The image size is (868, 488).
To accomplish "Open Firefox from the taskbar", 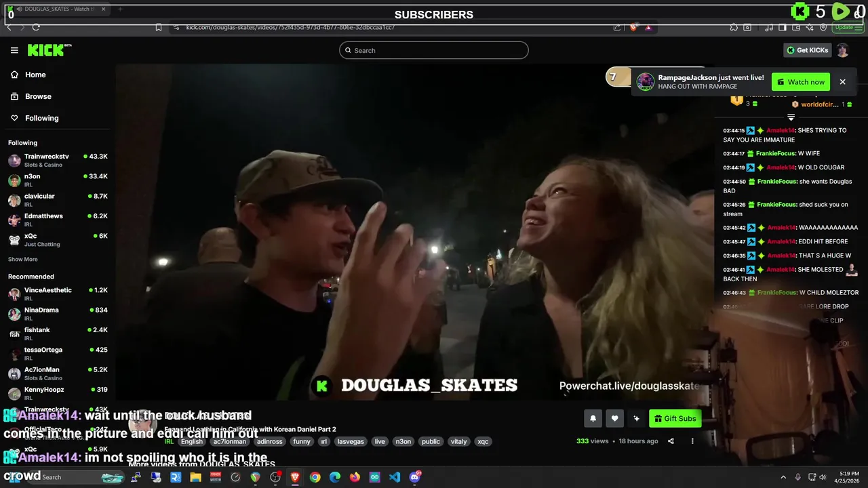I will click(x=355, y=477).
